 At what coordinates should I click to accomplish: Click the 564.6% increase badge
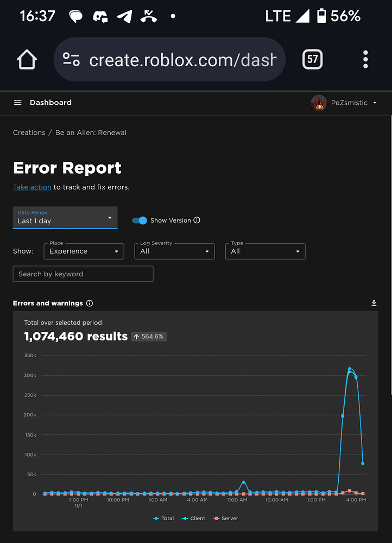(149, 337)
